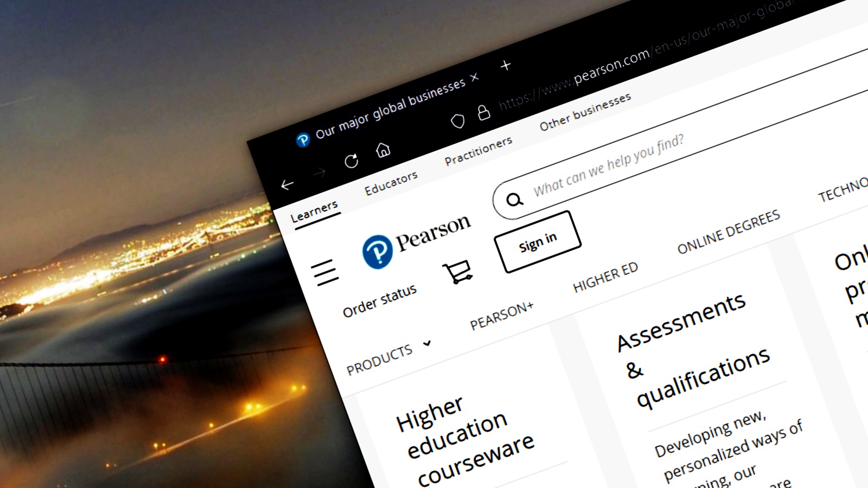Open the hamburger menu on Pearson site
868x488 pixels.
(325, 272)
